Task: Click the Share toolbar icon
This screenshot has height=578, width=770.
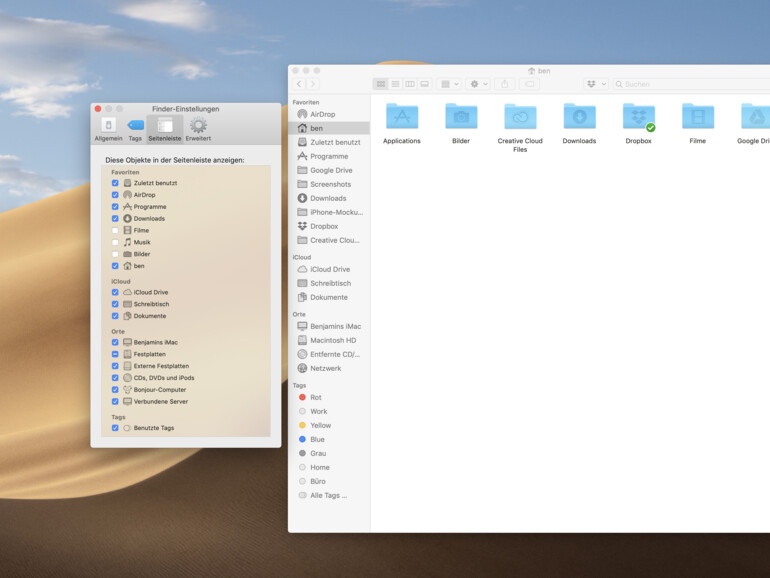Action: click(x=505, y=84)
